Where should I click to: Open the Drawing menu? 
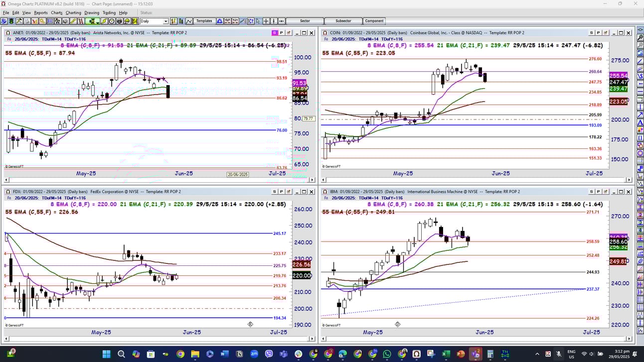pyautogui.click(x=92, y=12)
